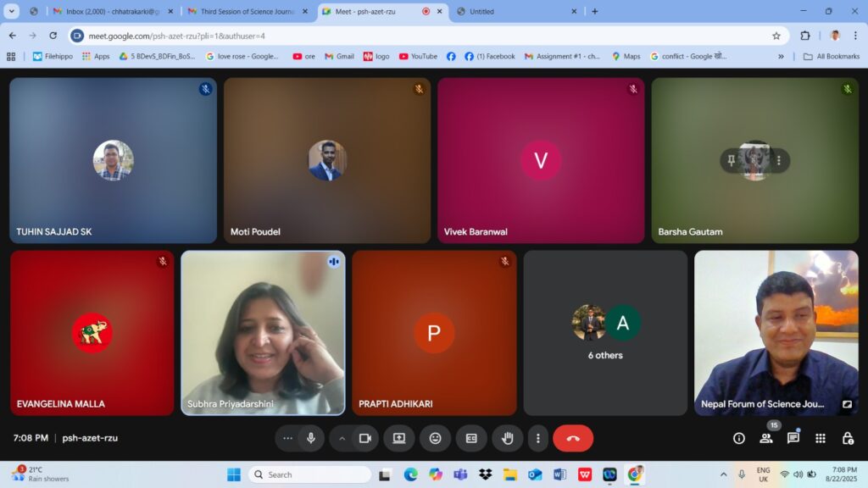Turn on captions

click(x=471, y=438)
